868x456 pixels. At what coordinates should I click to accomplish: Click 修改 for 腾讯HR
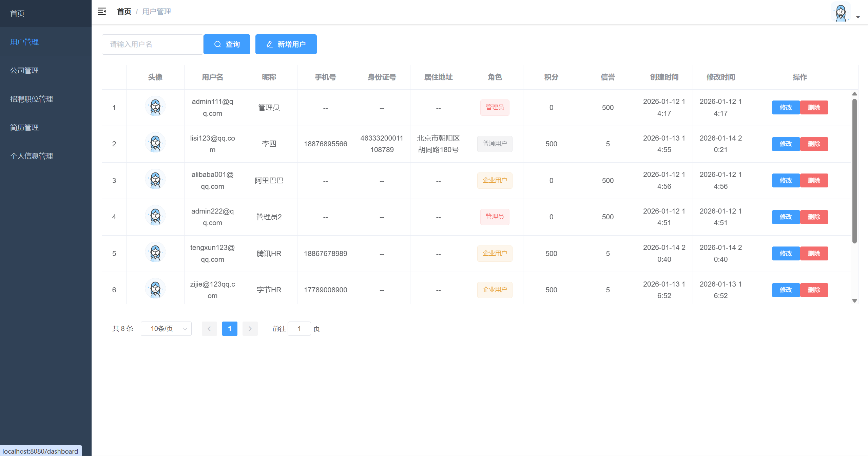coord(786,253)
